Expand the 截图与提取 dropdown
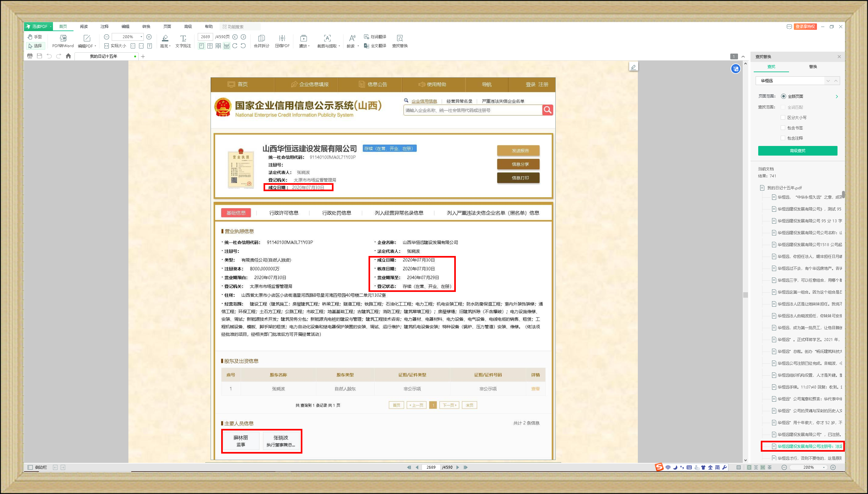 pyautogui.click(x=339, y=46)
